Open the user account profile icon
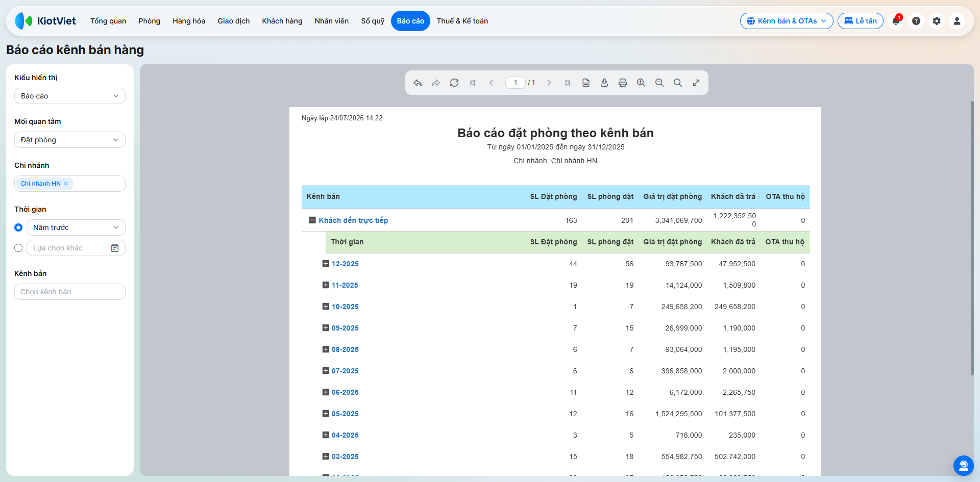Viewport: 980px width, 482px height. (957, 21)
